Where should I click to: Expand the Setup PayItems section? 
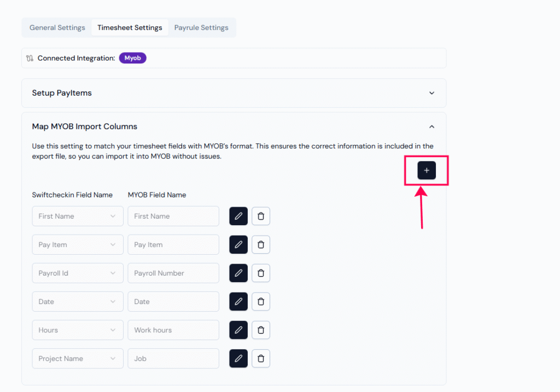click(x=431, y=93)
